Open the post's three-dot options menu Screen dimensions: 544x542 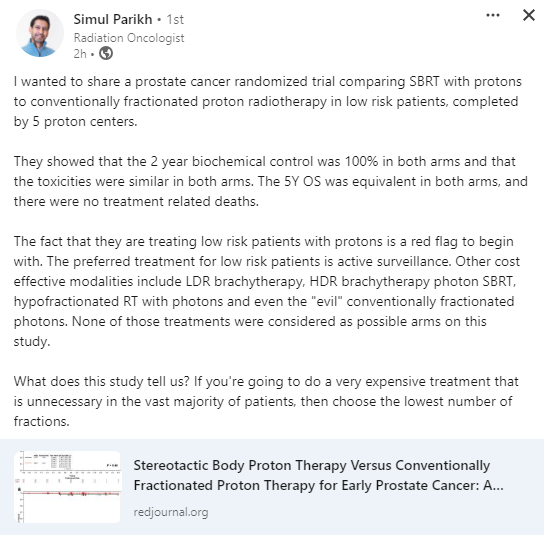493,15
